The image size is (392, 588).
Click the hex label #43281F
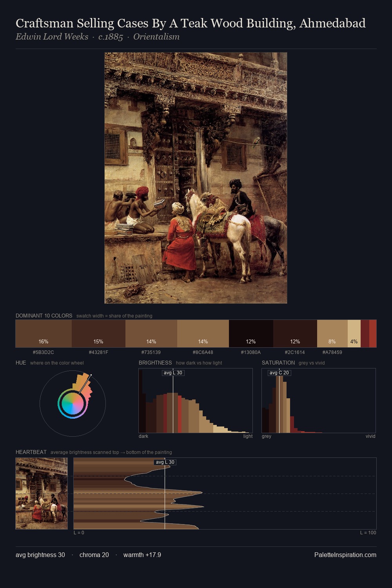pos(98,352)
